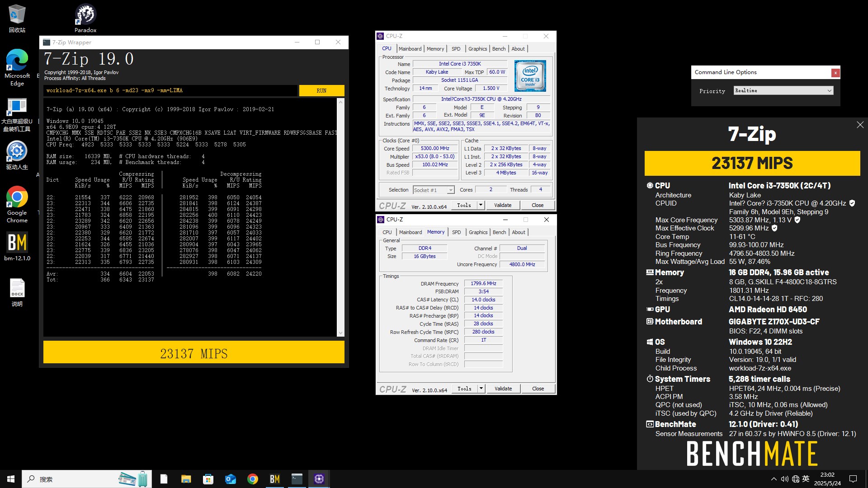Open the Socket #1 selection dropdown
The image size is (868, 488).
(x=434, y=190)
